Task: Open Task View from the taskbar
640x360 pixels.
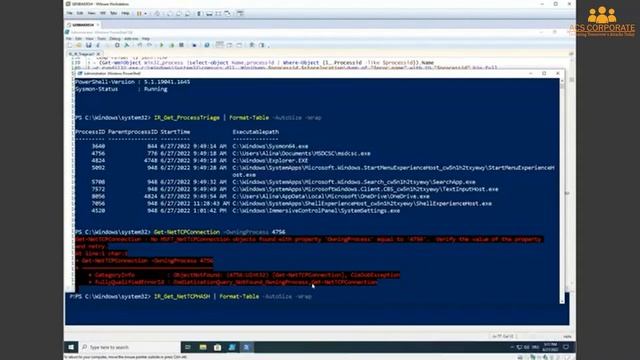Action: coord(188,347)
